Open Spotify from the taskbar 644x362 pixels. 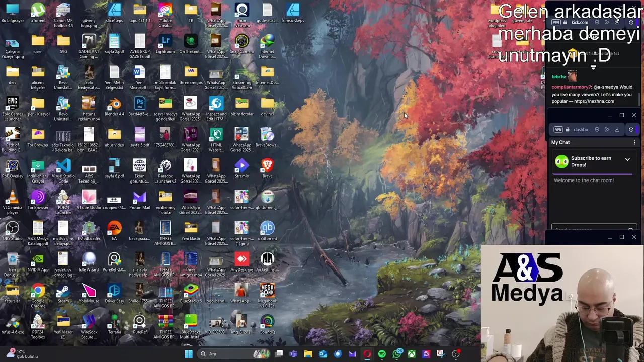click(382, 354)
